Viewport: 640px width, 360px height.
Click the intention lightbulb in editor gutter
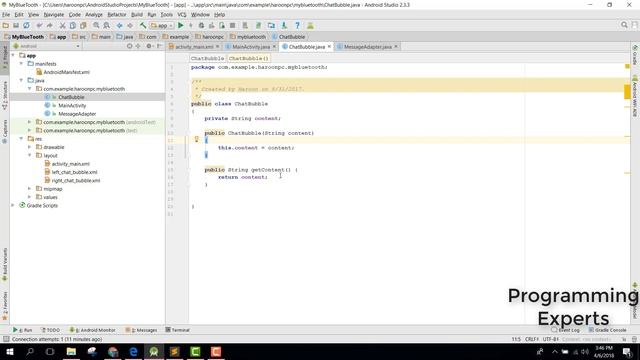[196, 140]
